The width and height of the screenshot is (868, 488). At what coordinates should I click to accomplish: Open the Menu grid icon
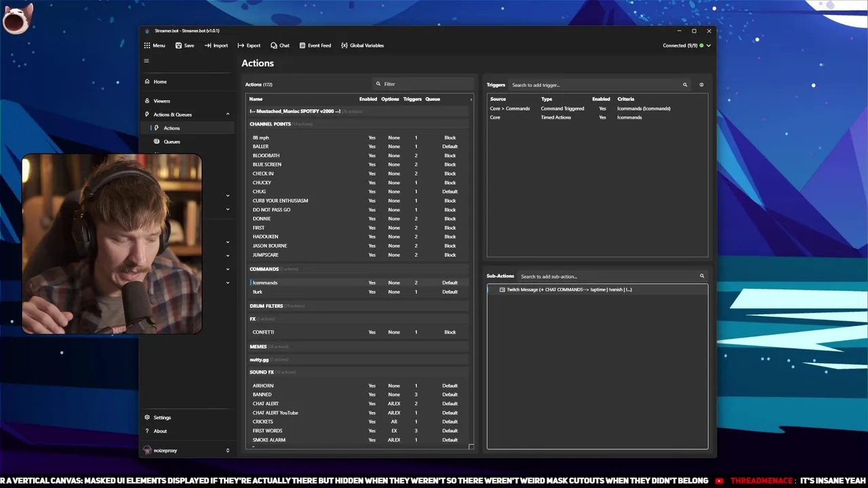tap(147, 45)
